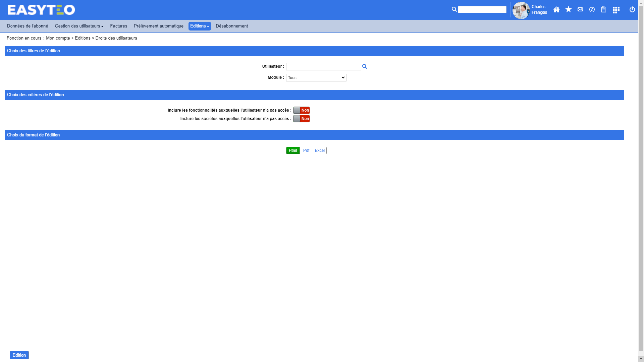The image size is (644, 362).
Task: Expand the Editions dropdown menu
Action: pyautogui.click(x=200, y=26)
